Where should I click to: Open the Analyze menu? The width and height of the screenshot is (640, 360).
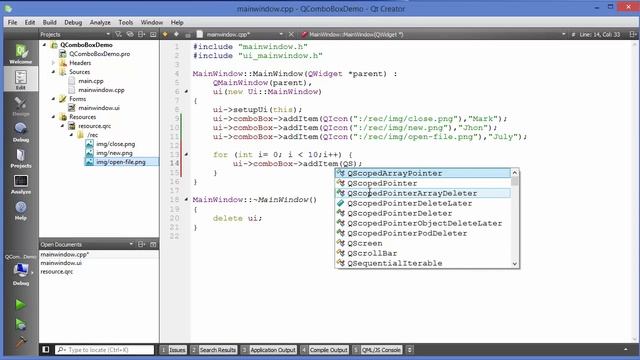pos(100,22)
